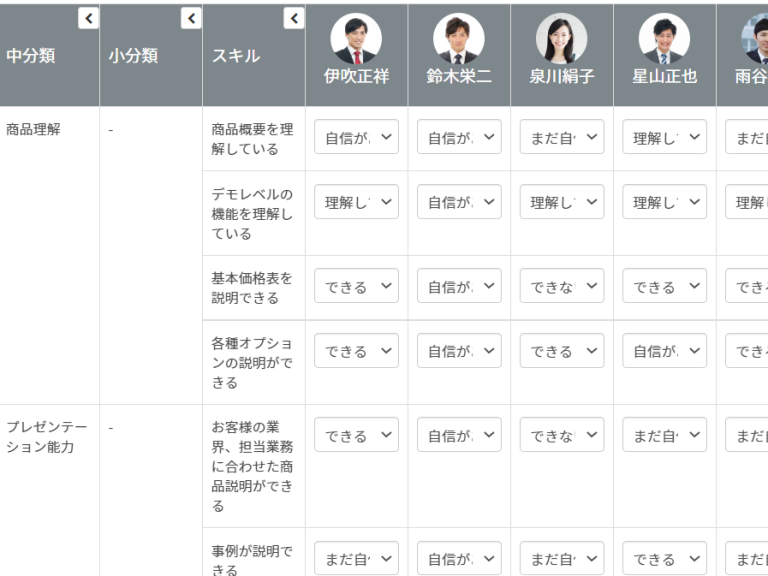Open 星山正也's dropdown for 各種オプションの説明

coord(664,351)
